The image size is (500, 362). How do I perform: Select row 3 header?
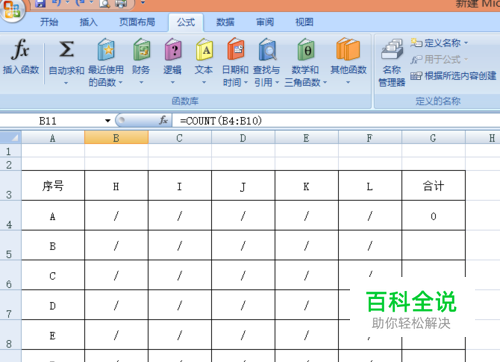pyautogui.click(x=10, y=185)
